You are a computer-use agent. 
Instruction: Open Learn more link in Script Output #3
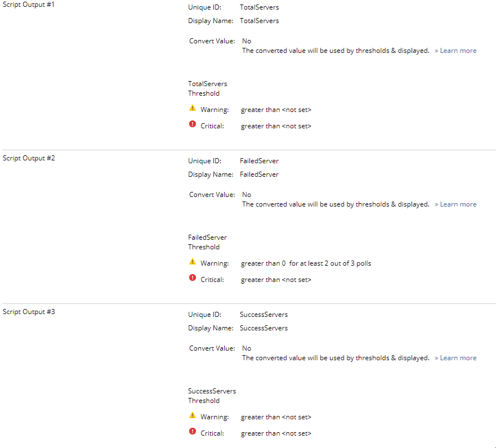(x=458, y=358)
